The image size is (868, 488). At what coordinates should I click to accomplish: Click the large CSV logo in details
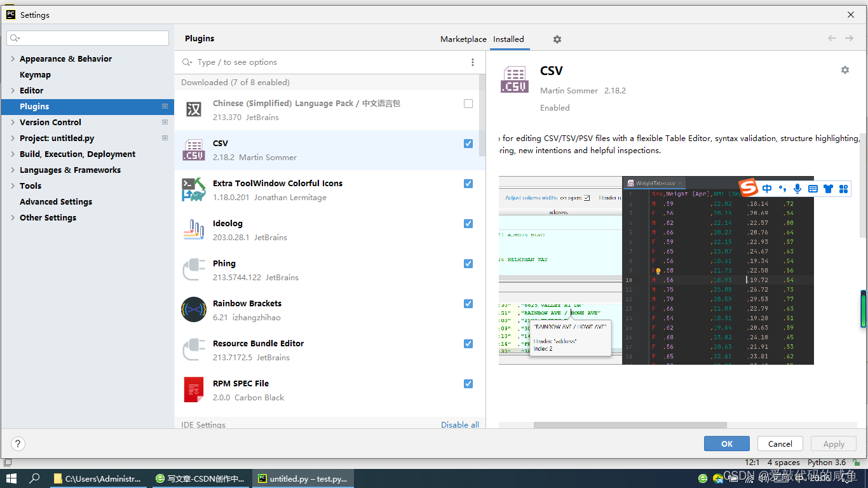(x=514, y=79)
